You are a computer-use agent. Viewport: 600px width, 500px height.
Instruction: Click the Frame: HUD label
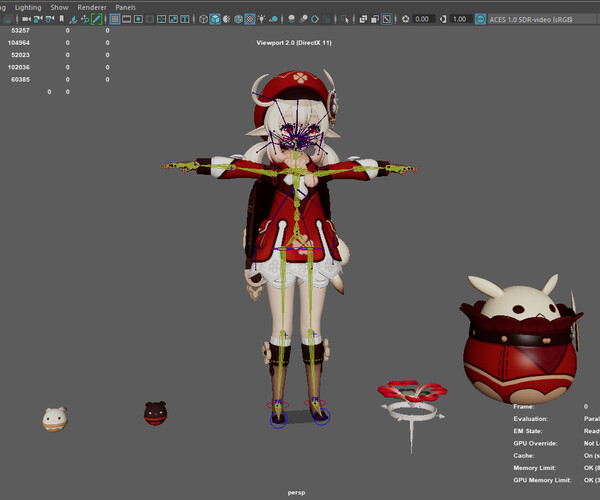(x=523, y=406)
